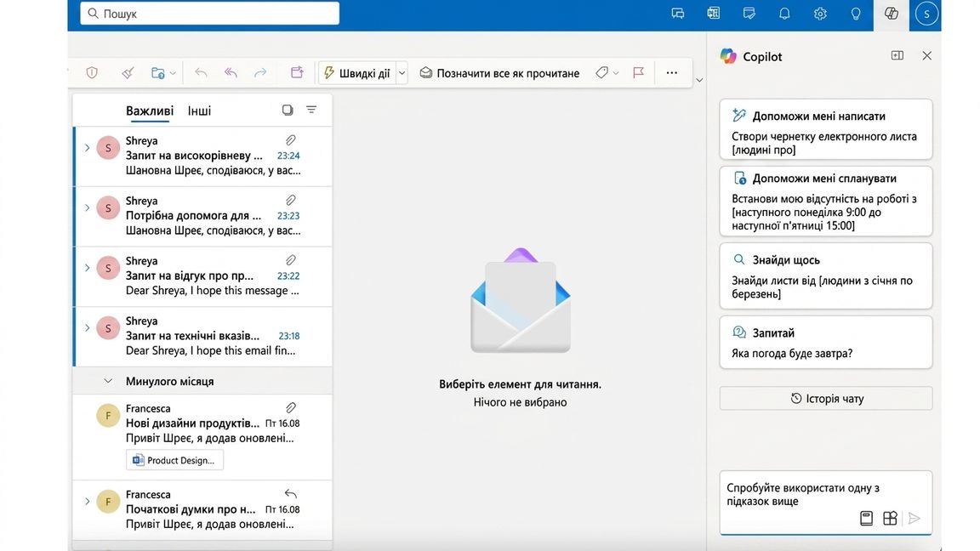Click the select messages icon

click(288, 110)
